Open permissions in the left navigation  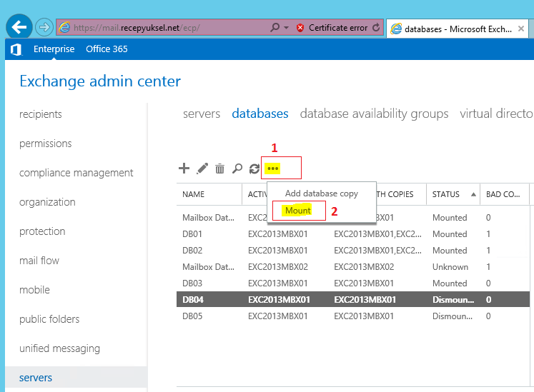[45, 144]
